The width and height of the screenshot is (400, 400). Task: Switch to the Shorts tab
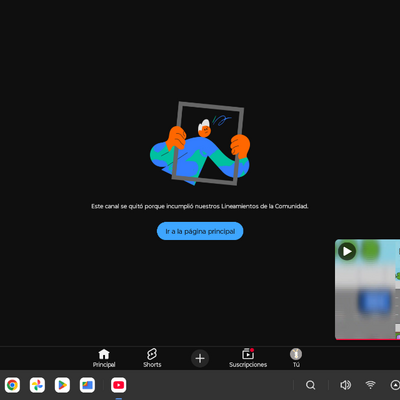152,358
